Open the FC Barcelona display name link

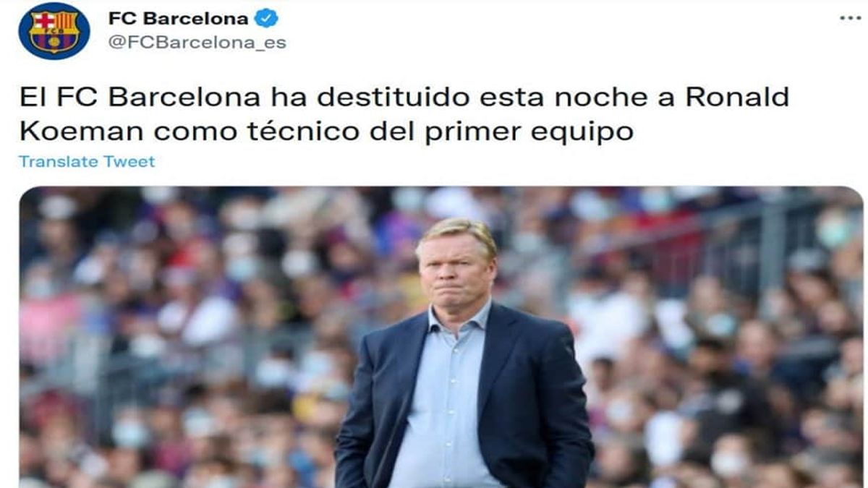178,18
